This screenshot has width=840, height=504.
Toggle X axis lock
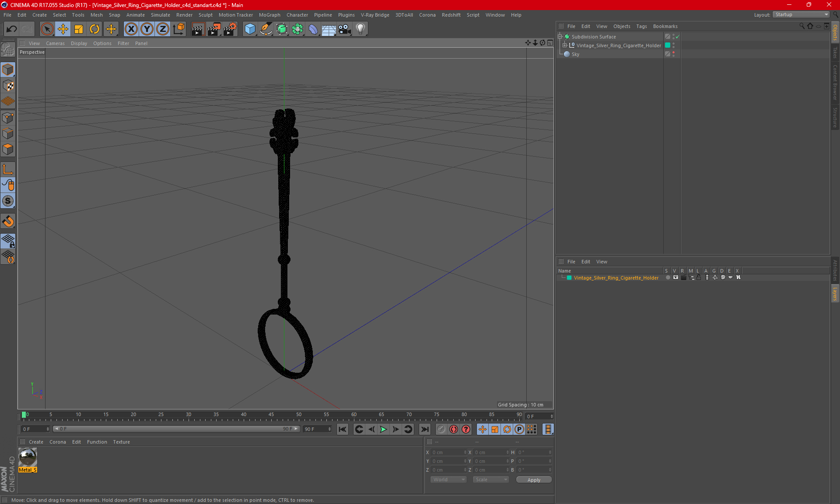click(x=131, y=29)
